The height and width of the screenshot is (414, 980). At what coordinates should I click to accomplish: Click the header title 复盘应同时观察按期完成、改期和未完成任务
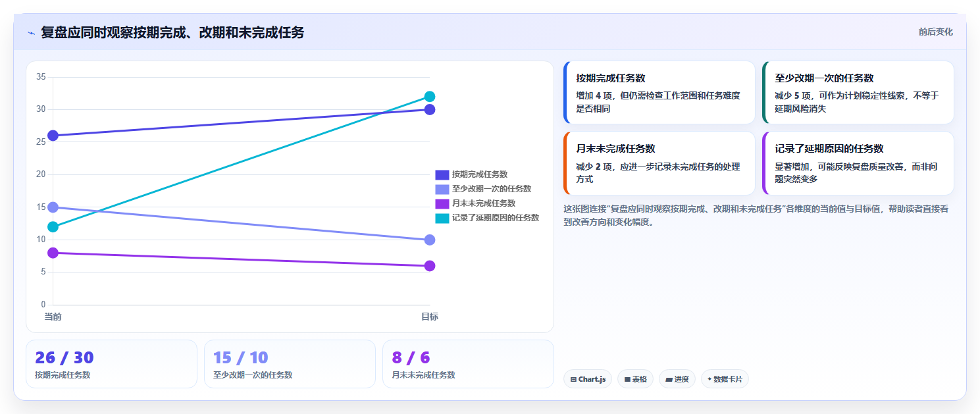172,32
